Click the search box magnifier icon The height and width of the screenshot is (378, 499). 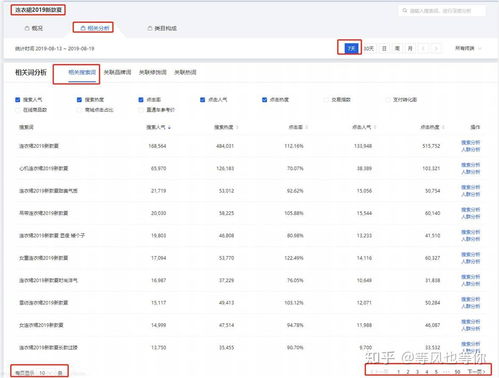click(405, 11)
